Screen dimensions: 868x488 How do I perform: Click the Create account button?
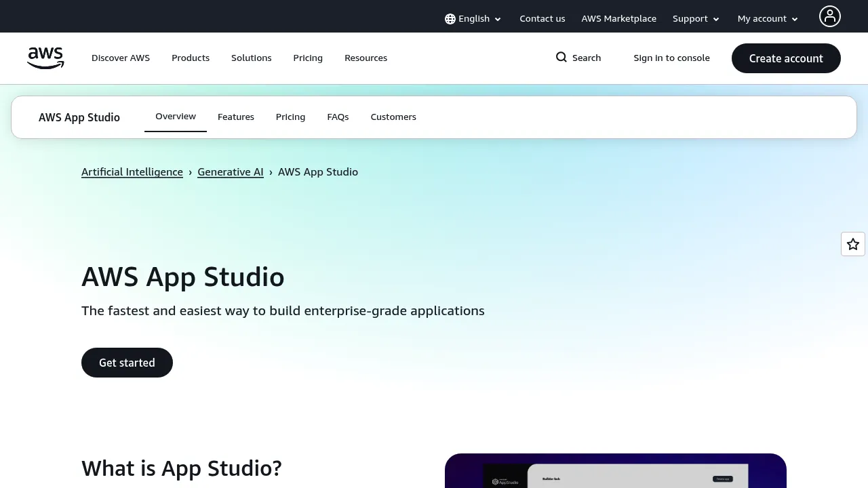786,58
